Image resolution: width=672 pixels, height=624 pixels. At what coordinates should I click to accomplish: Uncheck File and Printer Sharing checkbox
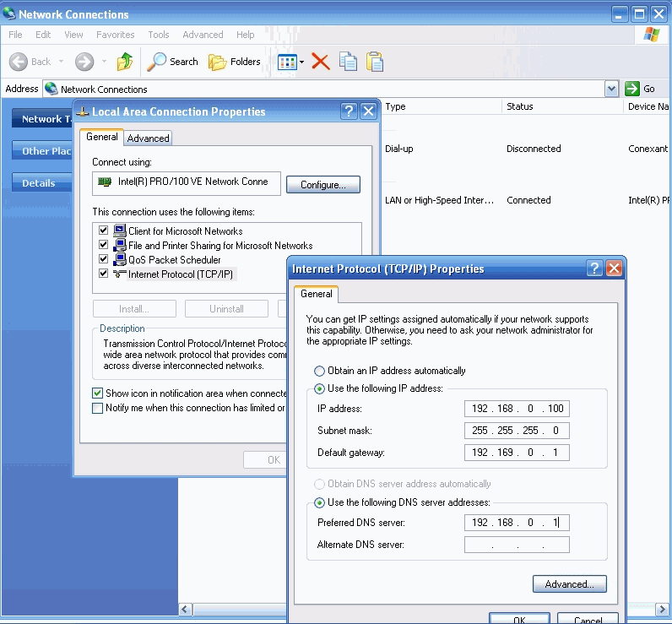coord(103,245)
